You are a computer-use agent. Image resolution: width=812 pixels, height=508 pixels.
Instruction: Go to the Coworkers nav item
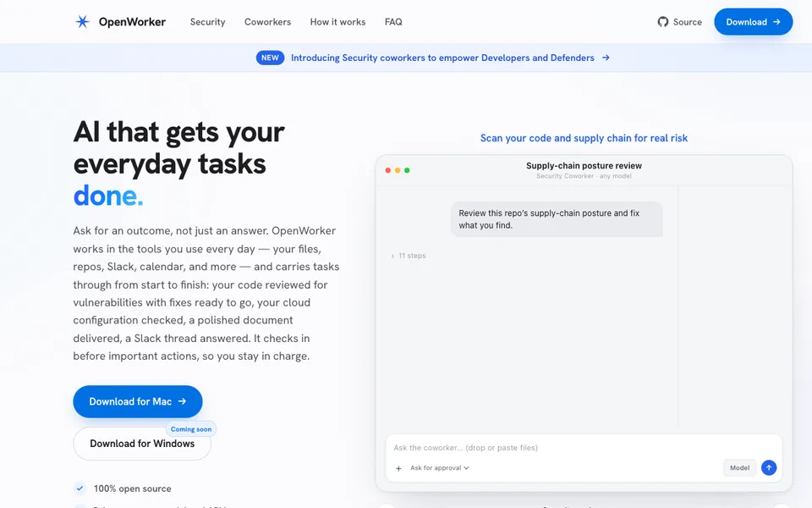(268, 22)
